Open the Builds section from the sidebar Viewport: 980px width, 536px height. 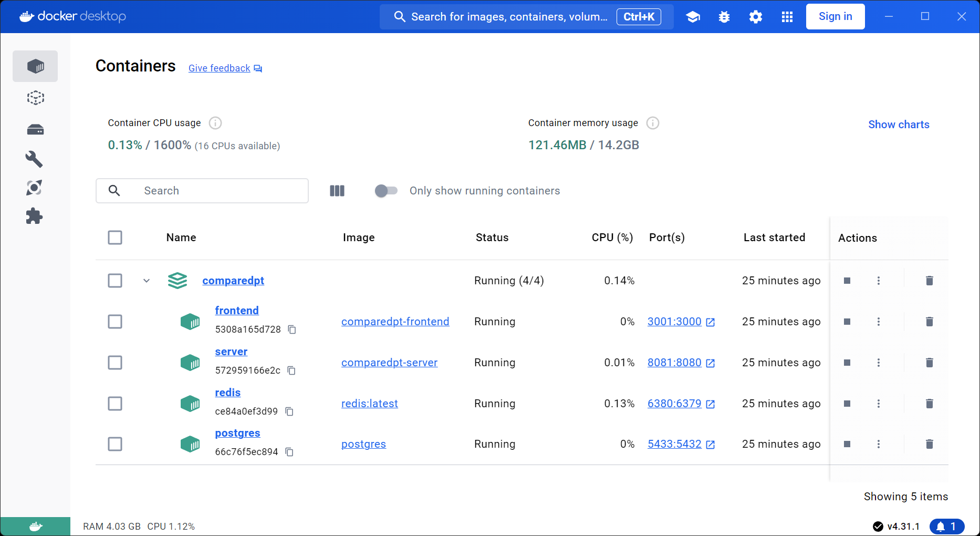[35, 159]
